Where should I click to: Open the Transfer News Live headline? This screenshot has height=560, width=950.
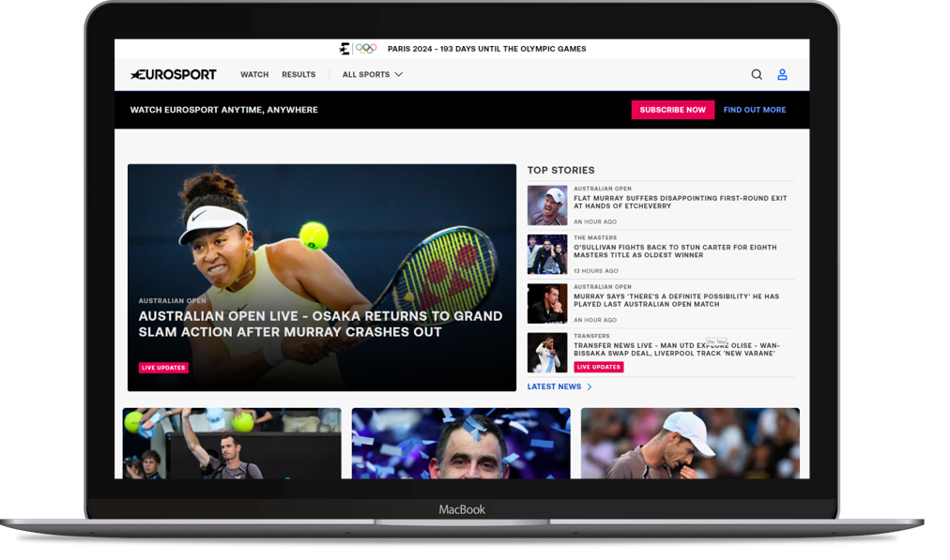coord(676,349)
